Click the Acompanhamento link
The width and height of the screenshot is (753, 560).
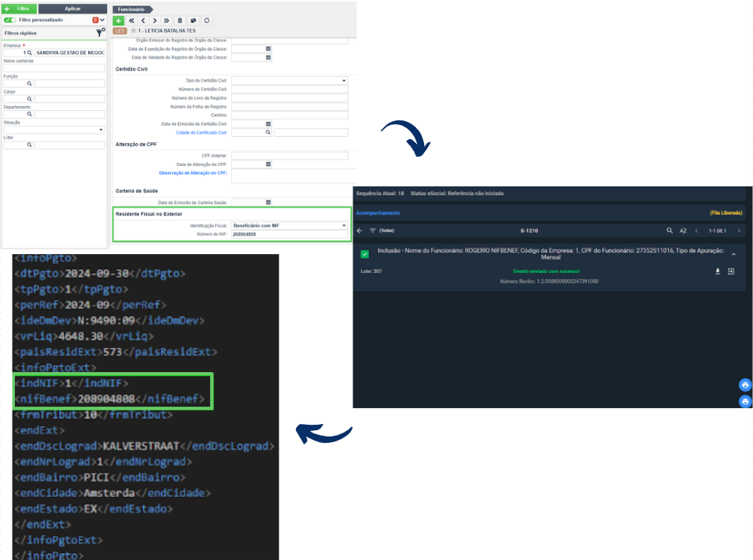(378, 213)
